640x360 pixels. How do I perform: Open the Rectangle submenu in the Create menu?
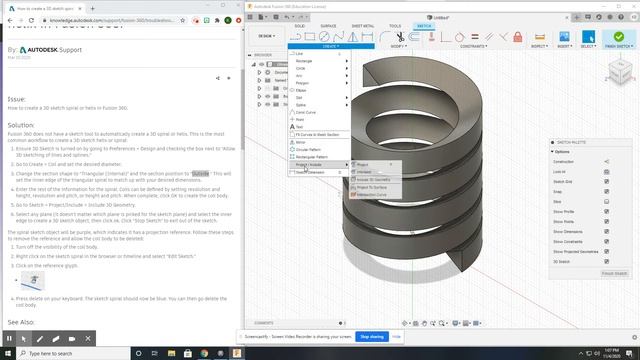coord(319,61)
